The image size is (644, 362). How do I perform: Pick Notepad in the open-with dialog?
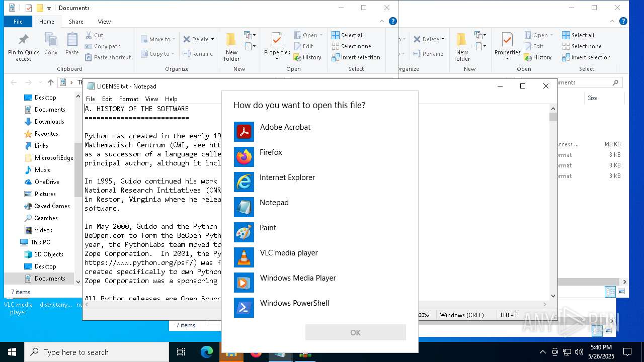(x=320, y=207)
